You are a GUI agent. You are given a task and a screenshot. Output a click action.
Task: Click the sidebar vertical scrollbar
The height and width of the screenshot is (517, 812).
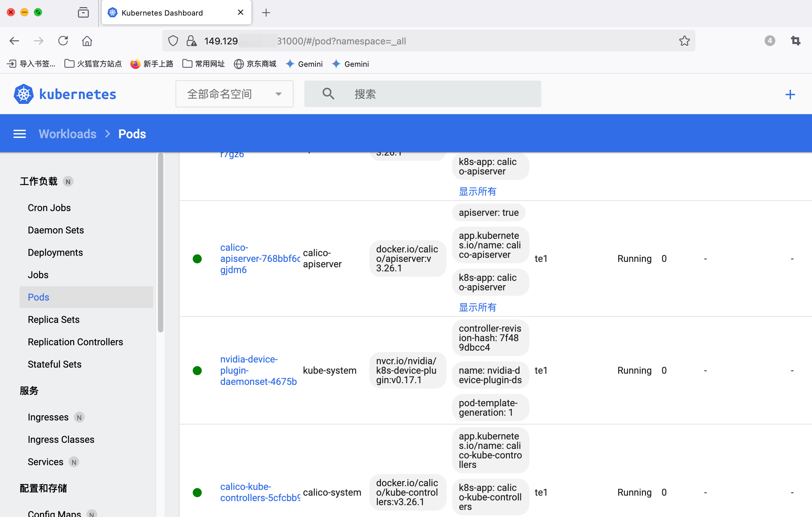tap(161, 243)
